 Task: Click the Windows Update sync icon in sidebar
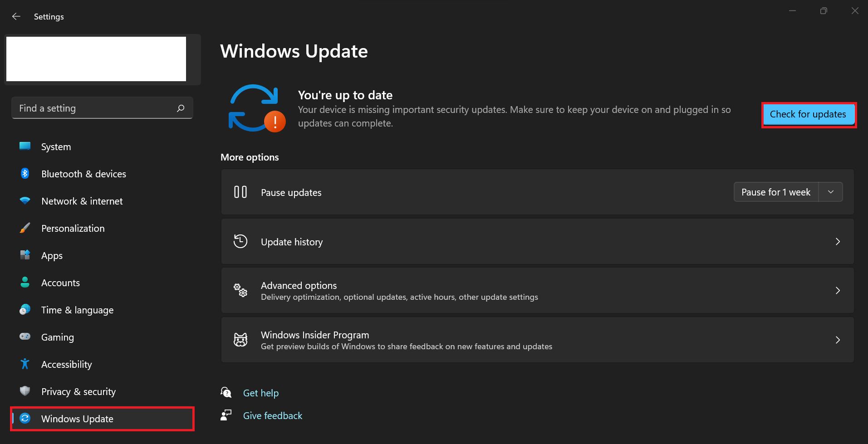[25, 418]
